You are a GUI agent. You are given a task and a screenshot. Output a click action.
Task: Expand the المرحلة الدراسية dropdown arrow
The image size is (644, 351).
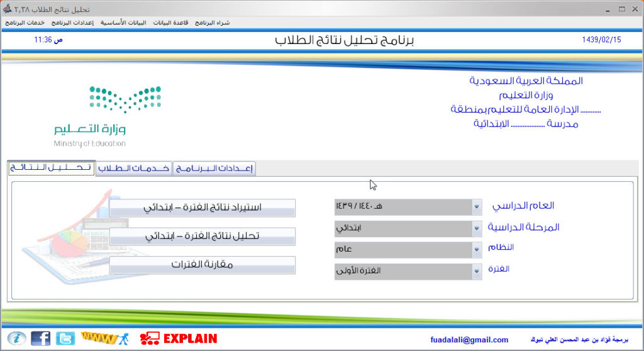coord(477,228)
